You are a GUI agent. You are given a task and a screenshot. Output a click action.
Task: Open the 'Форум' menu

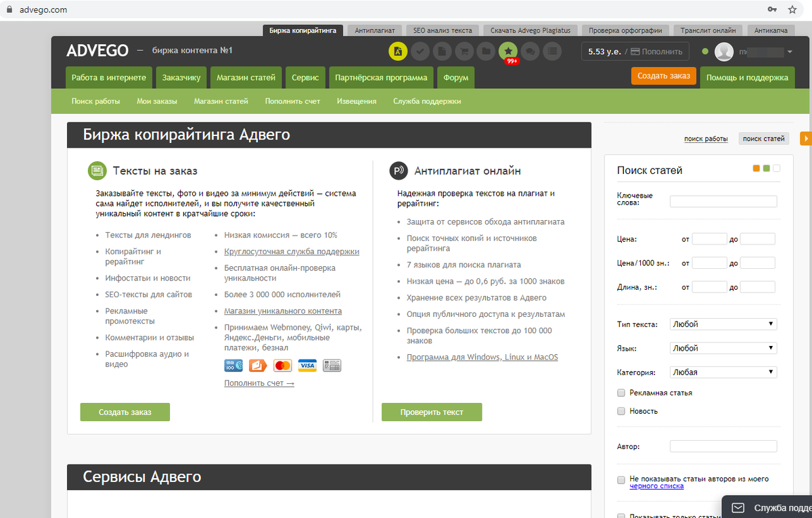456,78
